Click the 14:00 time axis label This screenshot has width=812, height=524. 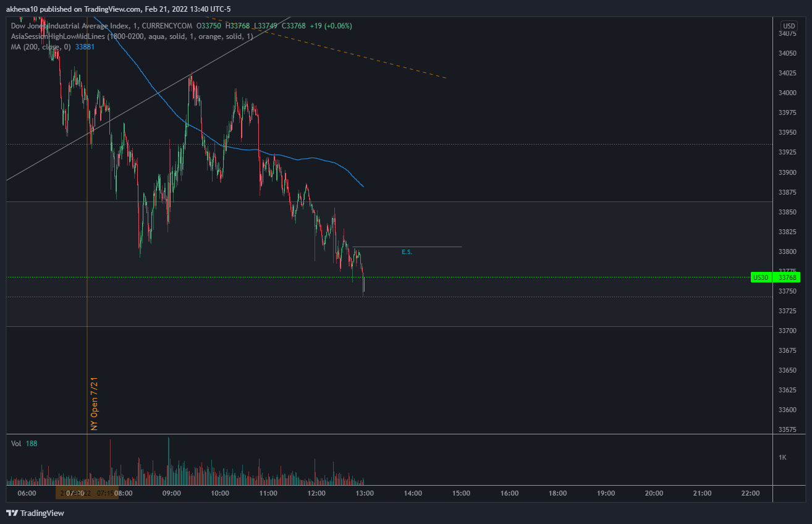(413, 493)
